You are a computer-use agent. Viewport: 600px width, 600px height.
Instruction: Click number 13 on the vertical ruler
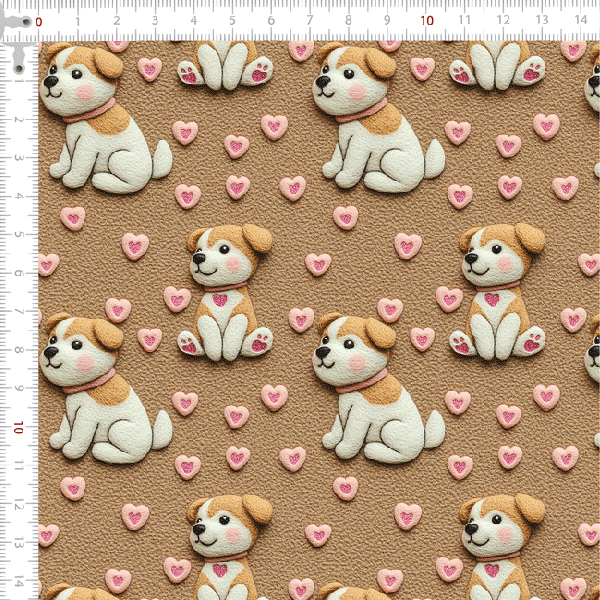[18, 543]
